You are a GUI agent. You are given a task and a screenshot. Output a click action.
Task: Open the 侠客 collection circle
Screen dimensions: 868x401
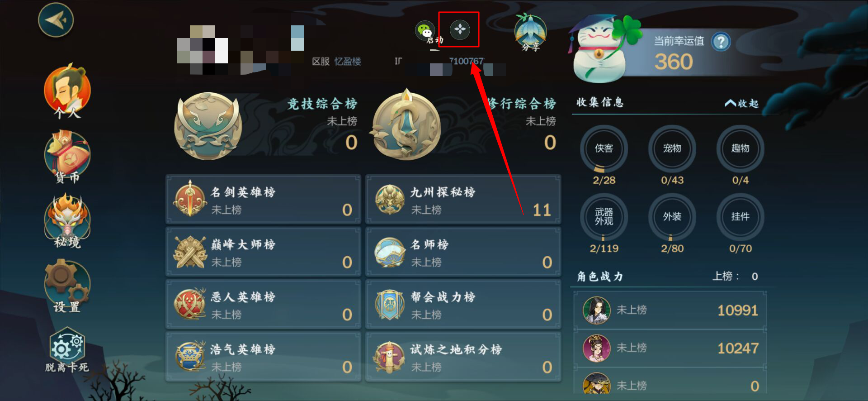click(604, 149)
